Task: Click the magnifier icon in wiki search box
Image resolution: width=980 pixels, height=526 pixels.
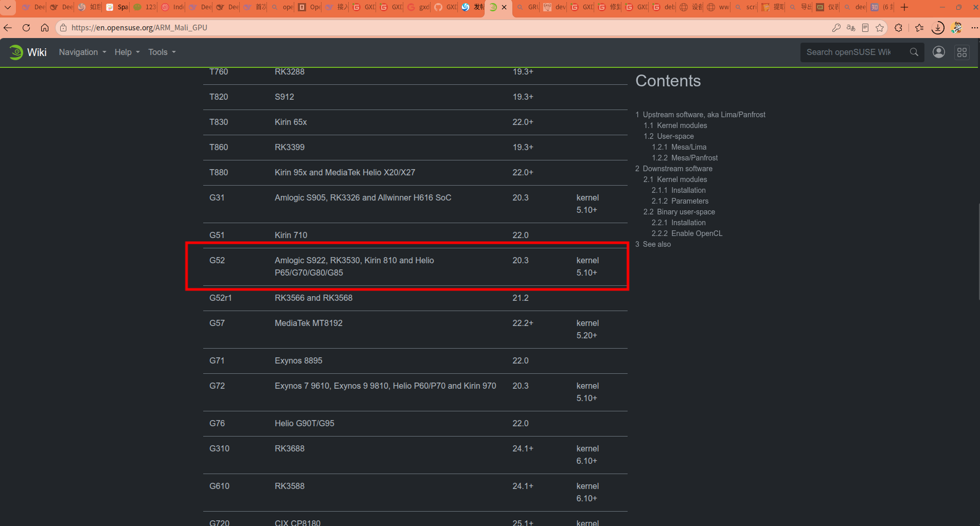Action: pyautogui.click(x=914, y=52)
